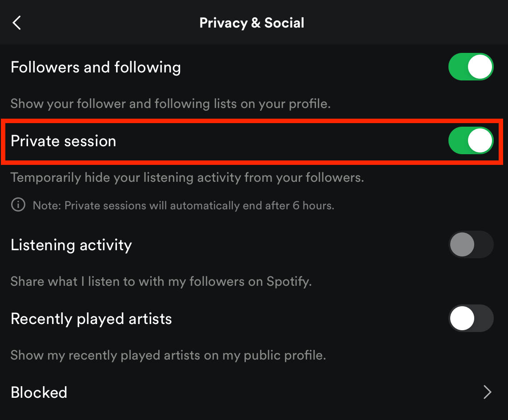Click the info icon next to the private session note
Screen dimensions: 508x420
click(18, 205)
